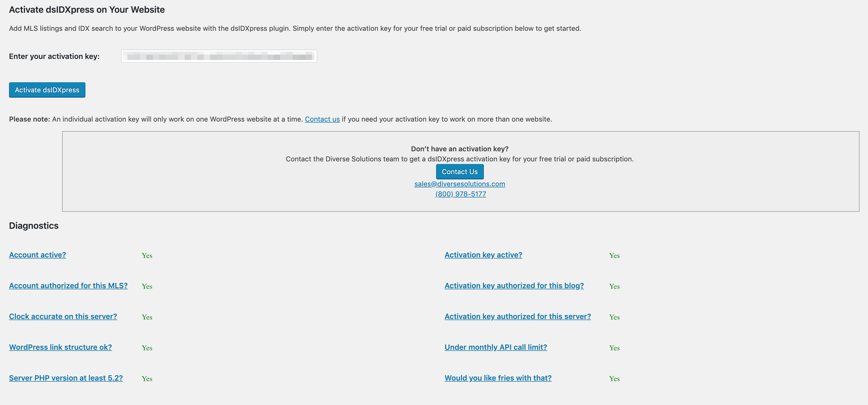Click into the activation key input field

[x=219, y=56]
